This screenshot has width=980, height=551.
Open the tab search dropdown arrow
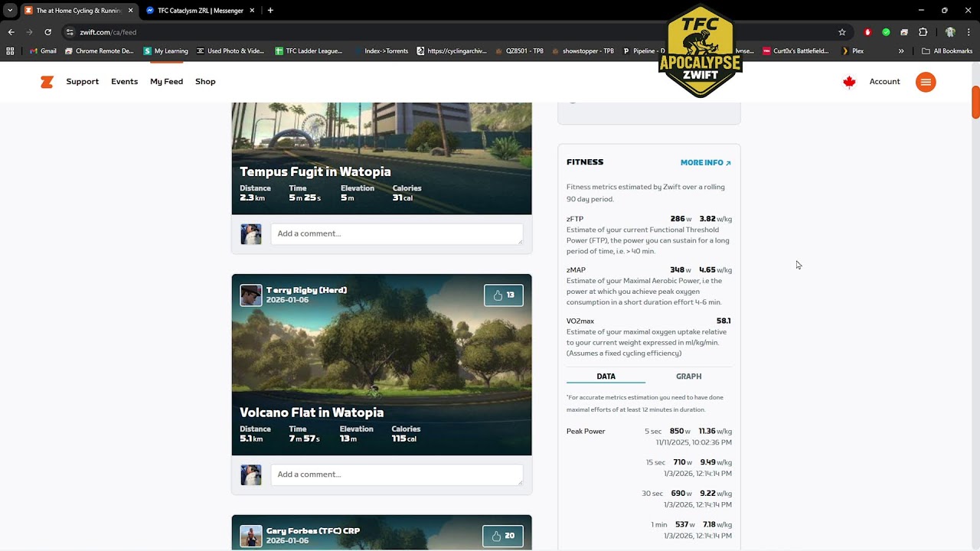[x=10, y=11]
